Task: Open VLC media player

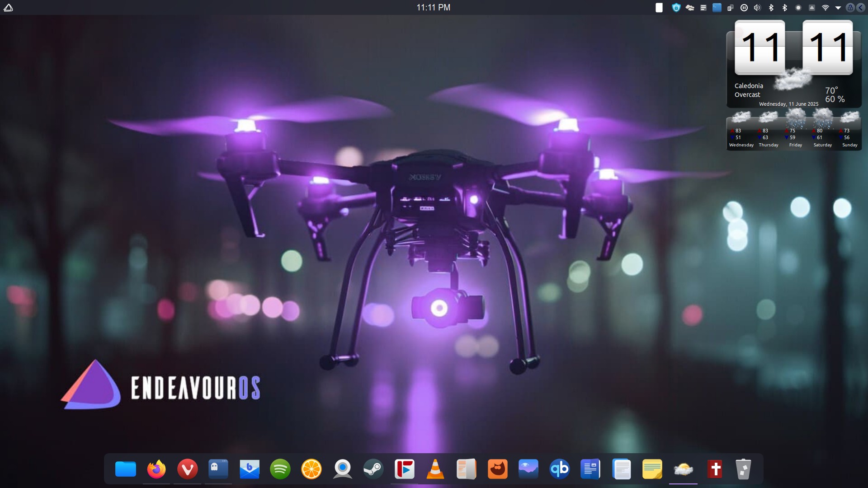Action: [435, 469]
